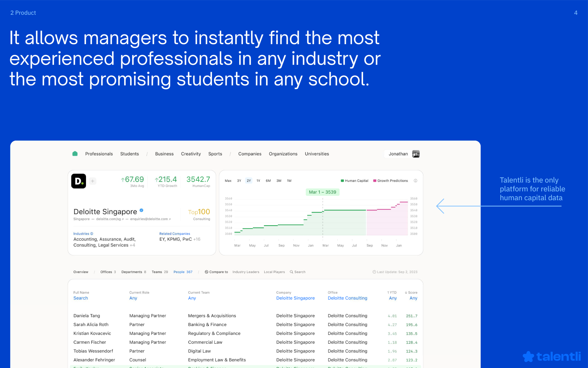Click the green Talentli home logo icon
This screenshot has width=588, height=368.
coord(75,154)
